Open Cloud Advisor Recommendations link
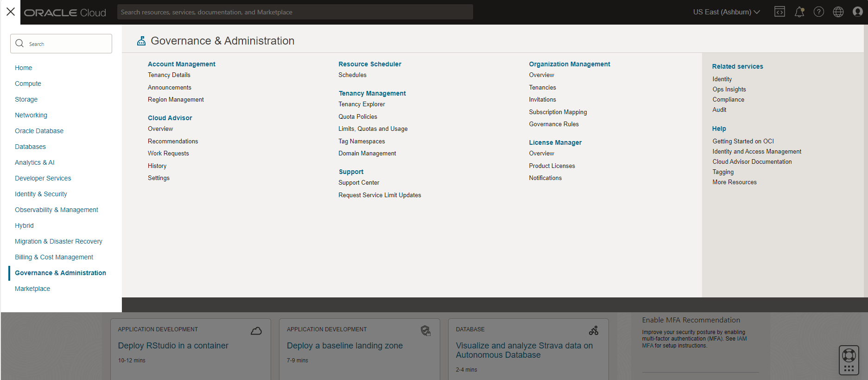868x380 pixels. tap(173, 142)
